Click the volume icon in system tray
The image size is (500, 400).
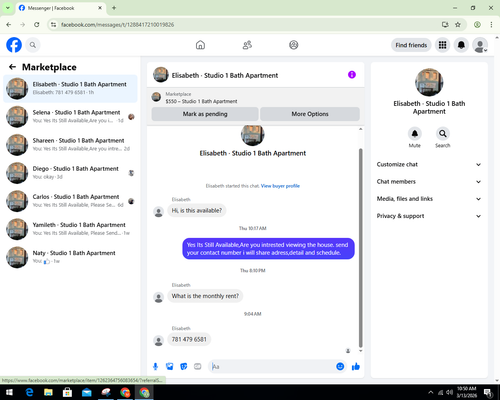point(449,392)
